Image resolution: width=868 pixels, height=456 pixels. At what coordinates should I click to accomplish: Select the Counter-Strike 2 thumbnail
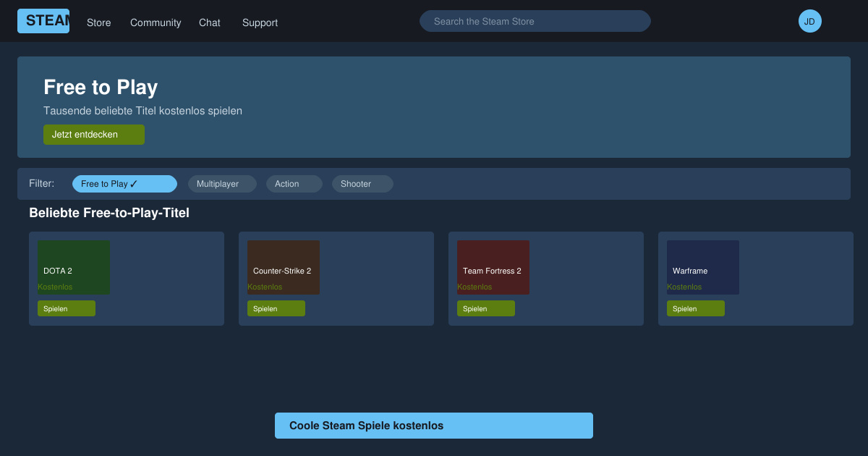284,267
